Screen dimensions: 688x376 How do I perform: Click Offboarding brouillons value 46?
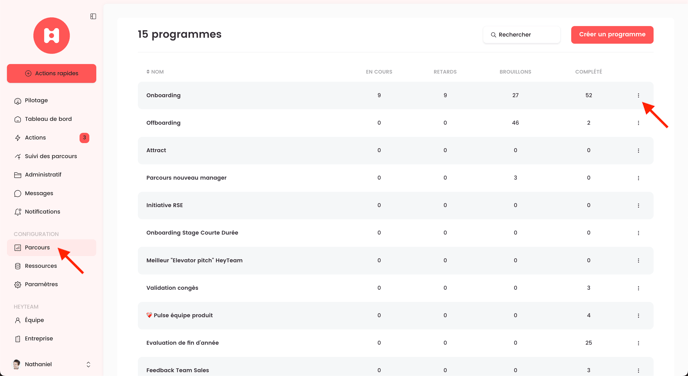click(515, 123)
